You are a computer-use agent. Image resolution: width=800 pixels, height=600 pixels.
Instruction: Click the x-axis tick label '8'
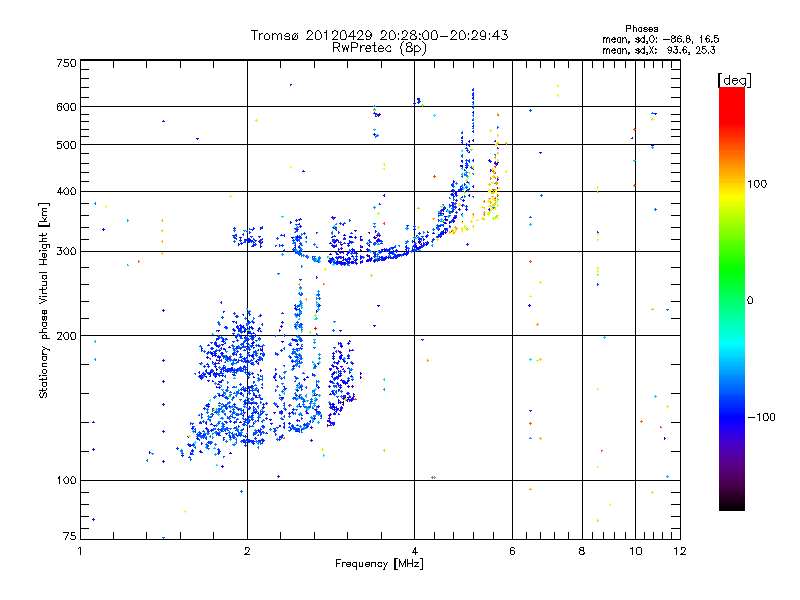point(582,551)
